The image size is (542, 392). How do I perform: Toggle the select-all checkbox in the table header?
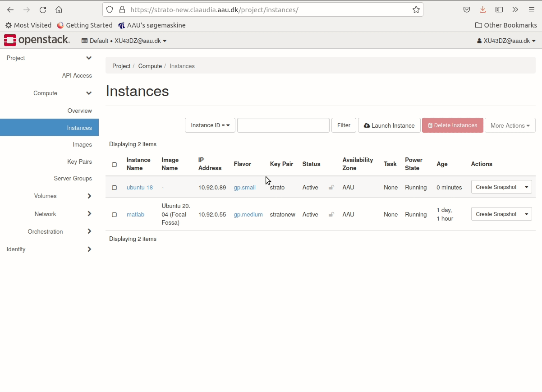(x=114, y=165)
